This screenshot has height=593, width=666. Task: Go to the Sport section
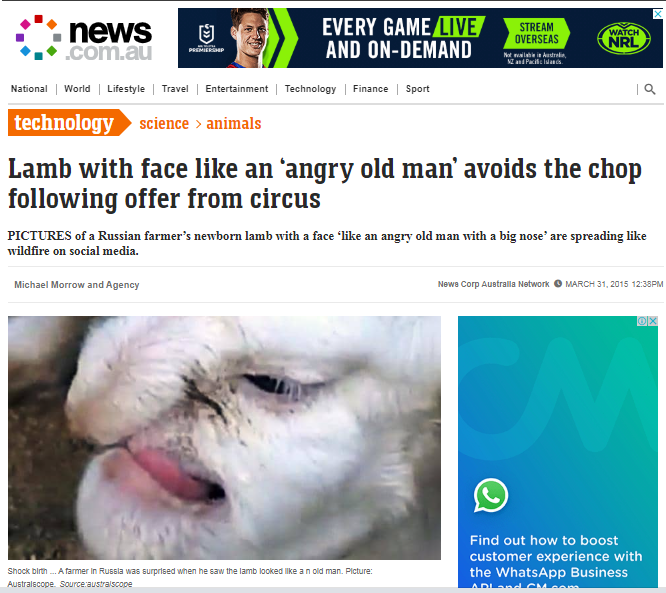tap(417, 89)
